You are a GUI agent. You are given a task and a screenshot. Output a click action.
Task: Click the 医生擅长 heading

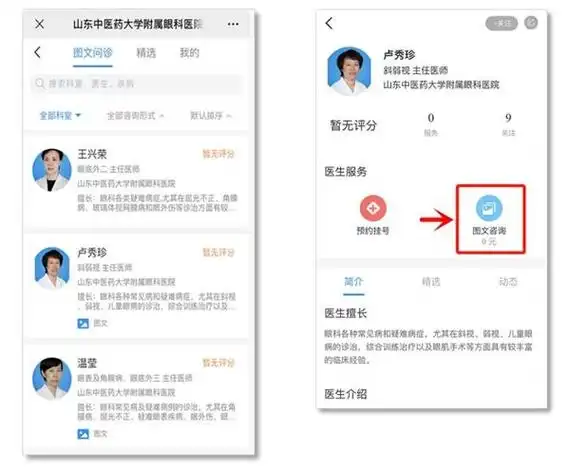pyautogui.click(x=346, y=313)
